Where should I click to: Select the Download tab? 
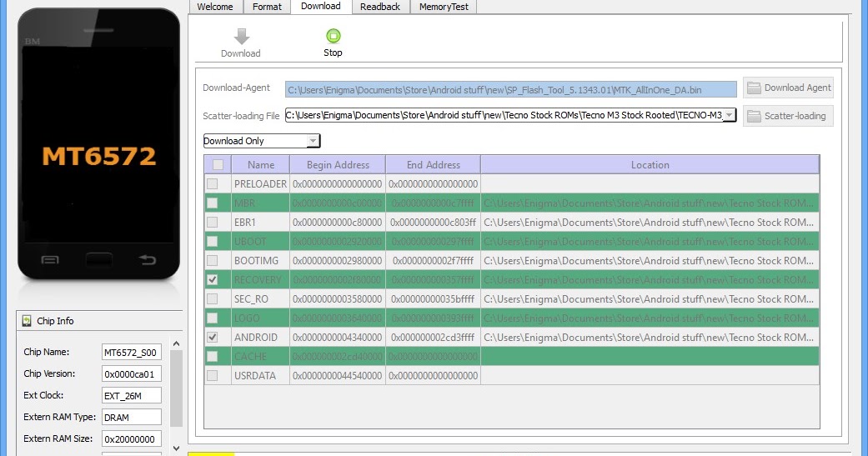pyautogui.click(x=320, y=6)
